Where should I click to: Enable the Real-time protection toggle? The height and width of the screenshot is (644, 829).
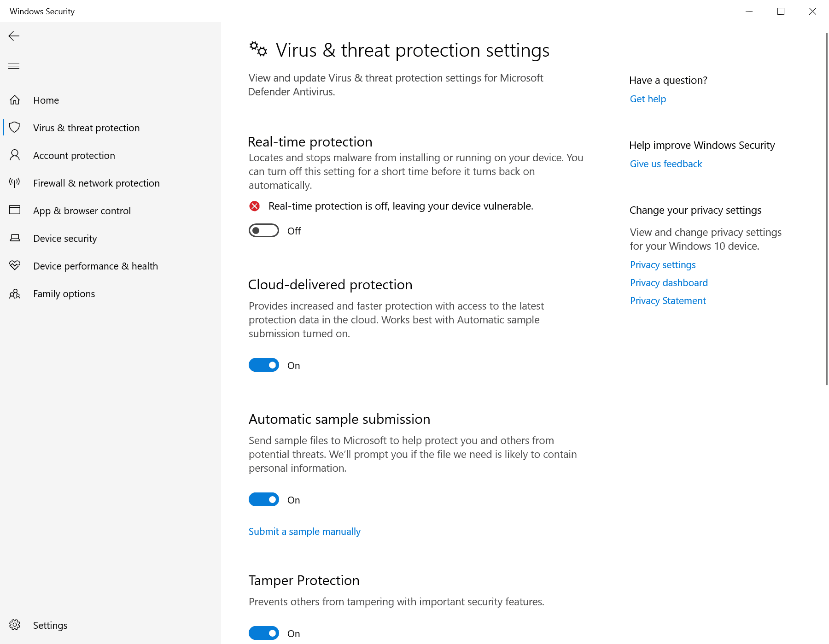pyautogui.click(x=263, y=230)
